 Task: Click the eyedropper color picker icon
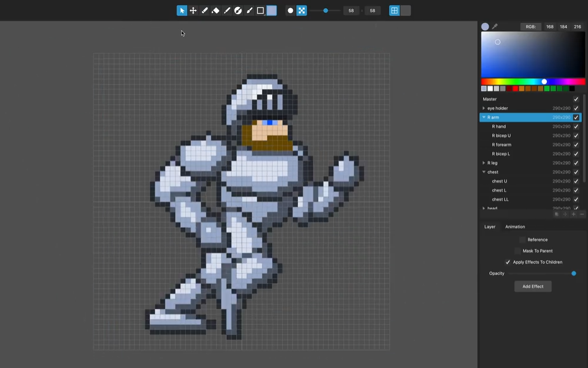[495, 26]
